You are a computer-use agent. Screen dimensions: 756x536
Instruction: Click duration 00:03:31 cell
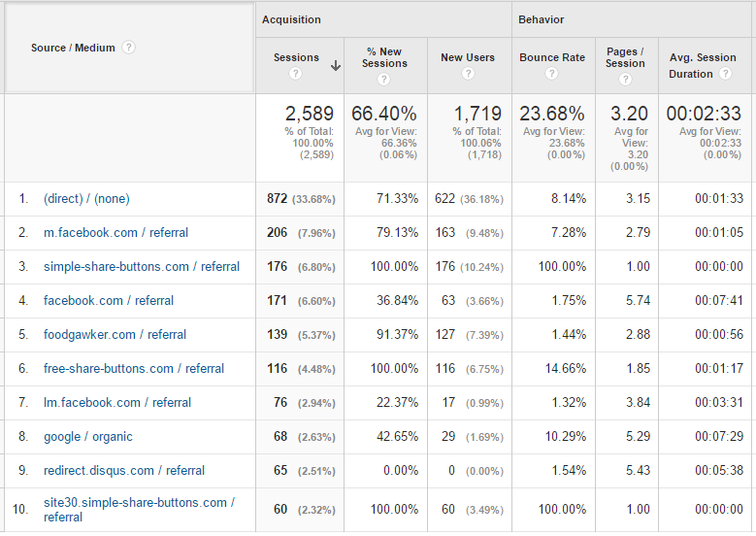click(719, 402)
